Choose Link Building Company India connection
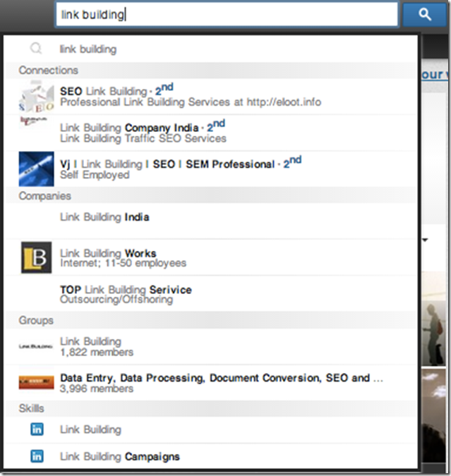This screenshot has height=476, width=451. click(x=210, y=133)
